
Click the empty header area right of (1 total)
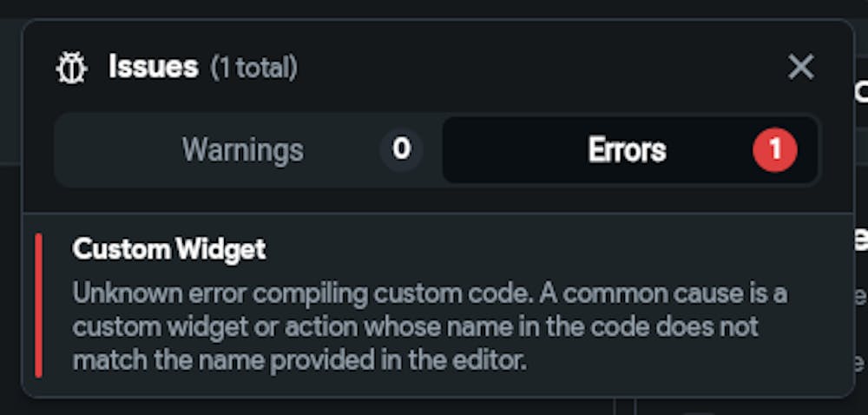[x=540, y=68]
